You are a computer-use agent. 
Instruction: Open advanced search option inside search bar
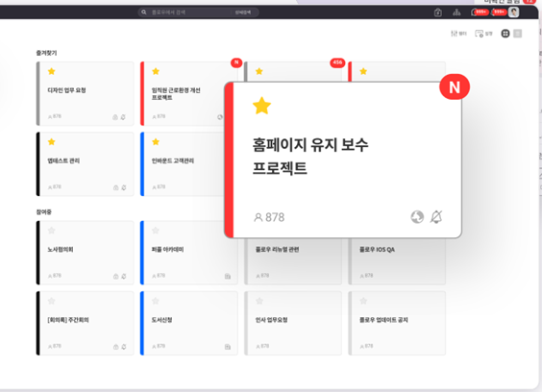point(243,12)
